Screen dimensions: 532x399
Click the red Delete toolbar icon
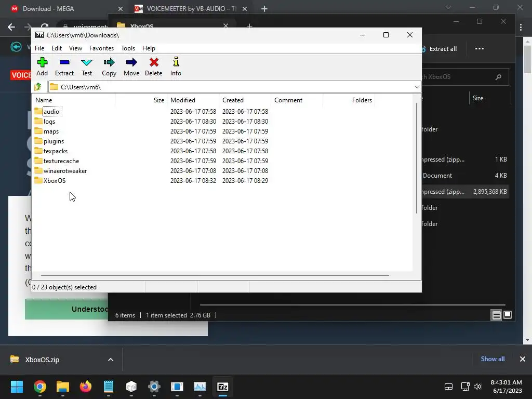(x=154, y=67)
